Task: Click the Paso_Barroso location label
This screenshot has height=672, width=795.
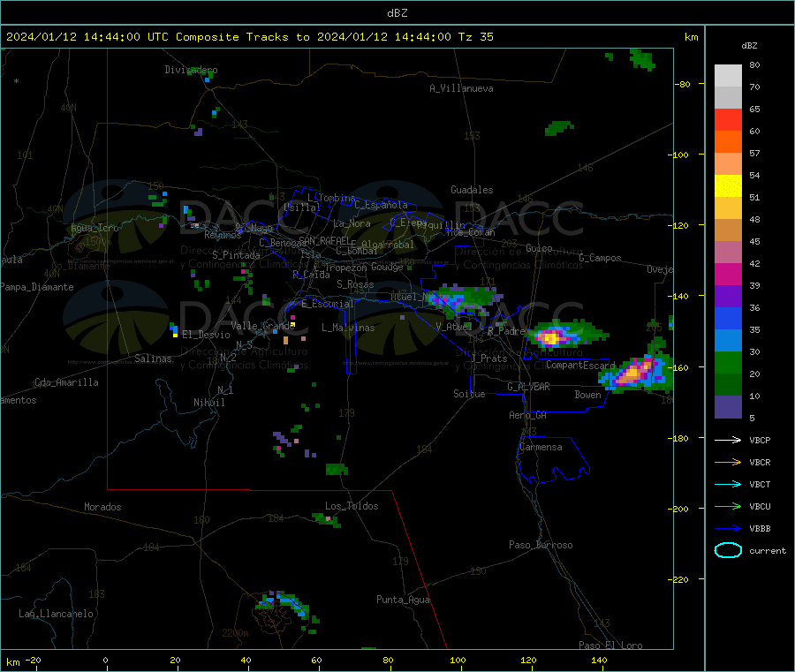Action: [x=541, y=545]
